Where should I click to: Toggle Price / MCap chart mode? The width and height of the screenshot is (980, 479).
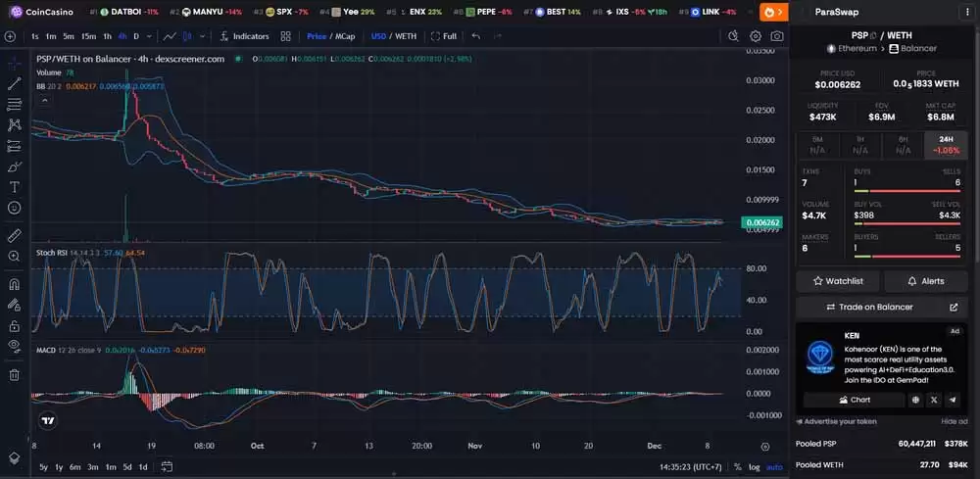click(x=330, y=36)
